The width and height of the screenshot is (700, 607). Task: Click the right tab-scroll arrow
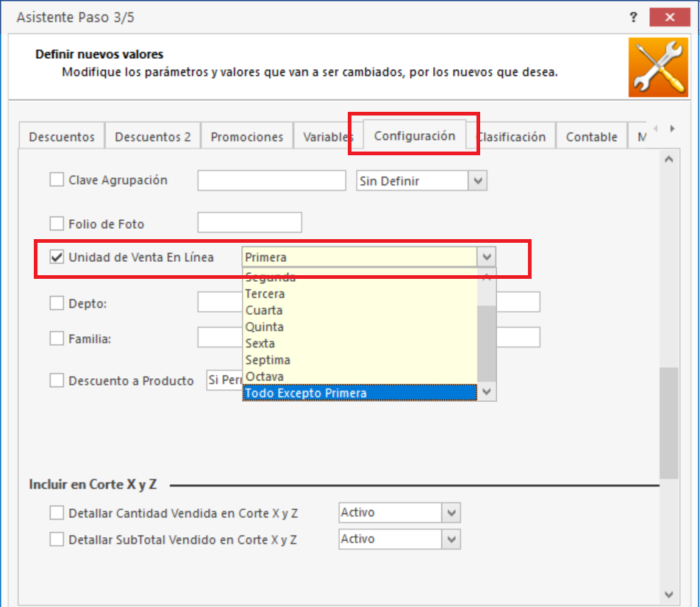672,127
